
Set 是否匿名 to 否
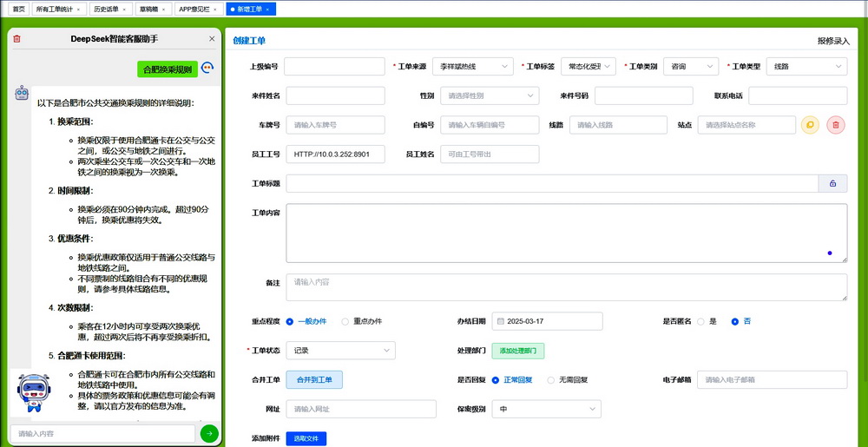pos(740,321)
